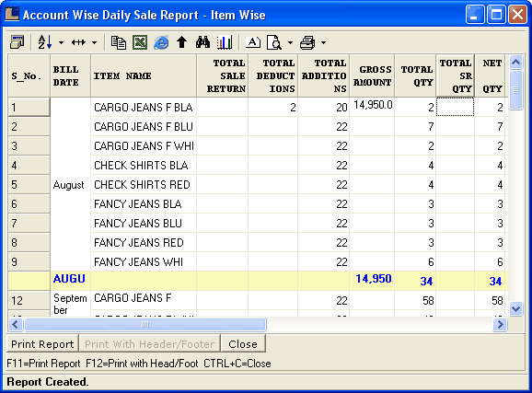
Task: Click 'CARGO JEANS F BLA' item cell
Action: point(144,108)
